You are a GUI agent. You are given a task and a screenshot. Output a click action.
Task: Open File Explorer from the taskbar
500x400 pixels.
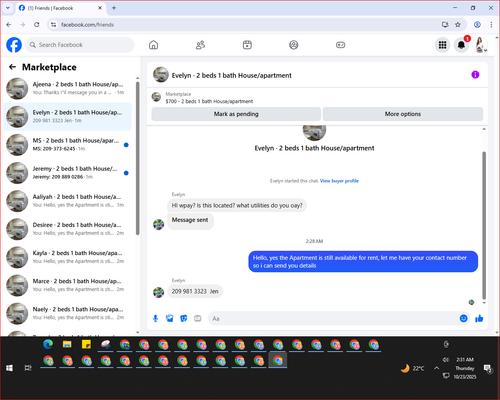[x=67, y=344]
